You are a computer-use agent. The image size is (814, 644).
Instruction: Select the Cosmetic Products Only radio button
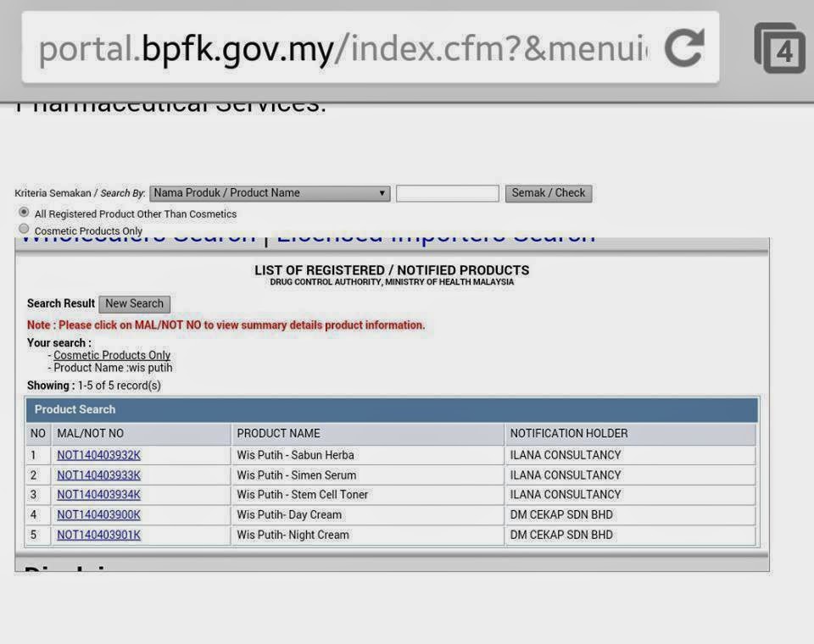coord(24,229)
